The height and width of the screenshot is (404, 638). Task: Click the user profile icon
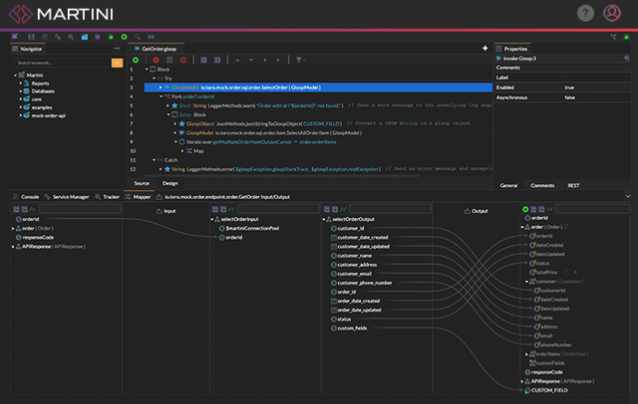pos(611,13)
